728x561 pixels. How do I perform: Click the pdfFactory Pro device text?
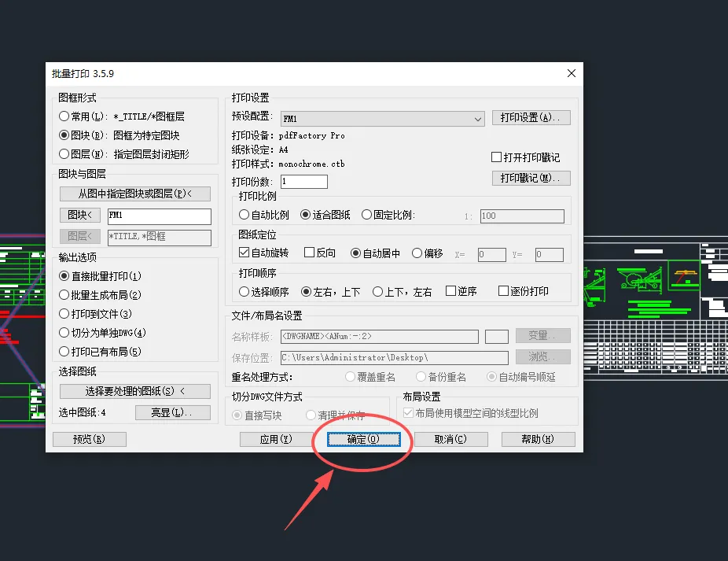click(311, 135)
